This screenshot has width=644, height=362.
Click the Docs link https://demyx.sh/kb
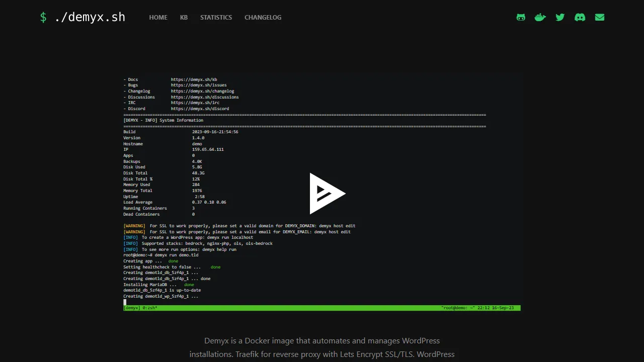[x=194, y=79]
